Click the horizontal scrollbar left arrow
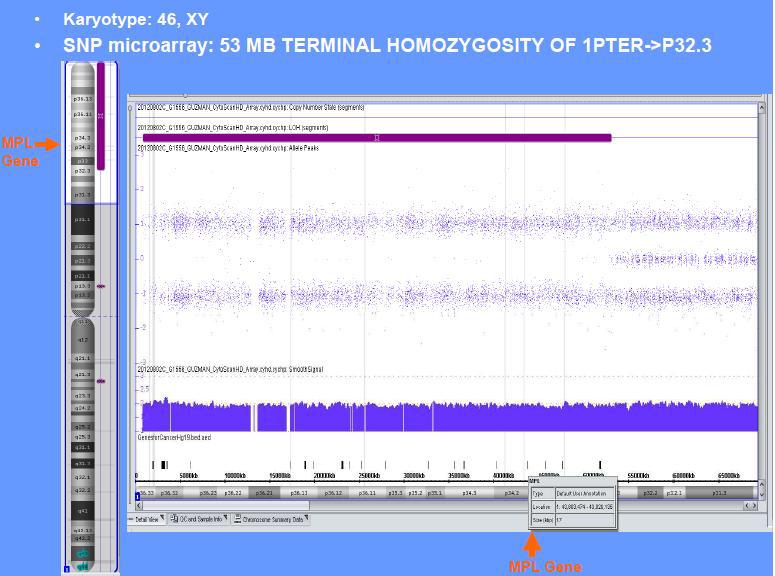This screenshot has width=775, height=576. 139,505
